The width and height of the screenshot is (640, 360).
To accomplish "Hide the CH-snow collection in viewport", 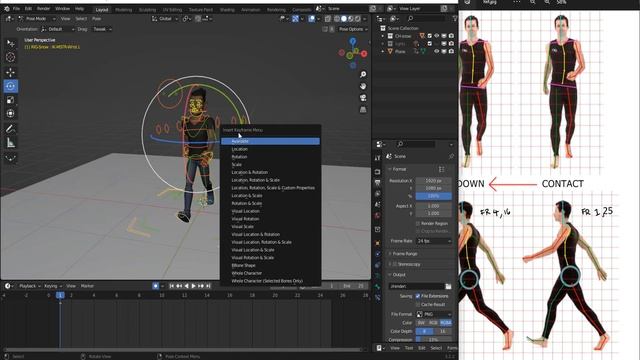I will click(437, 36).
